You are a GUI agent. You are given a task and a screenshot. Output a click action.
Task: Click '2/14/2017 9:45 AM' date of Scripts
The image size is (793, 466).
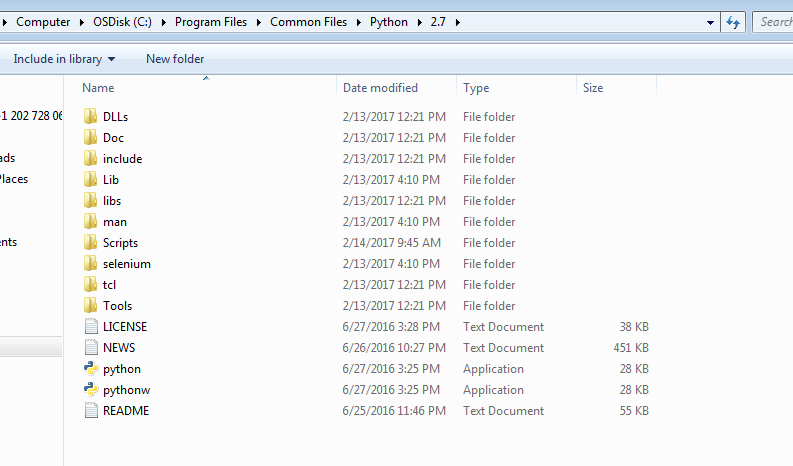[391, 242]
